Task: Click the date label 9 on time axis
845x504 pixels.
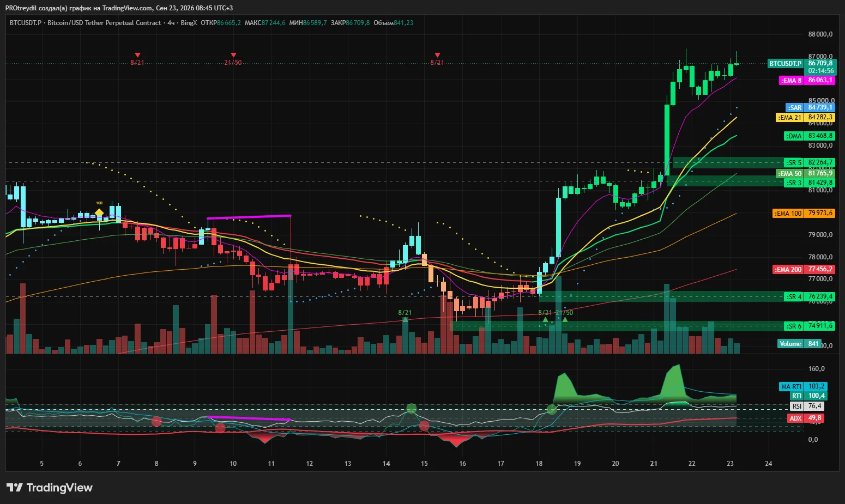Action: [x=195, y=464]
